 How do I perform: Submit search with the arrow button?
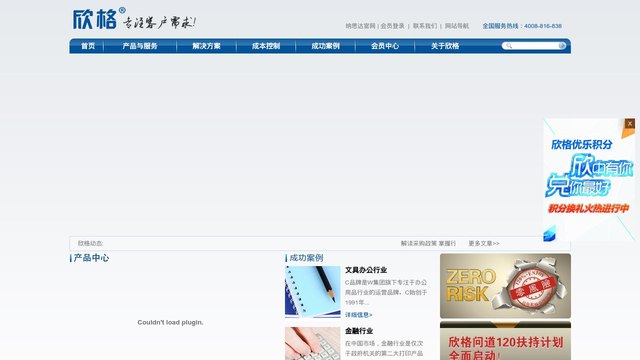[562, 46]
